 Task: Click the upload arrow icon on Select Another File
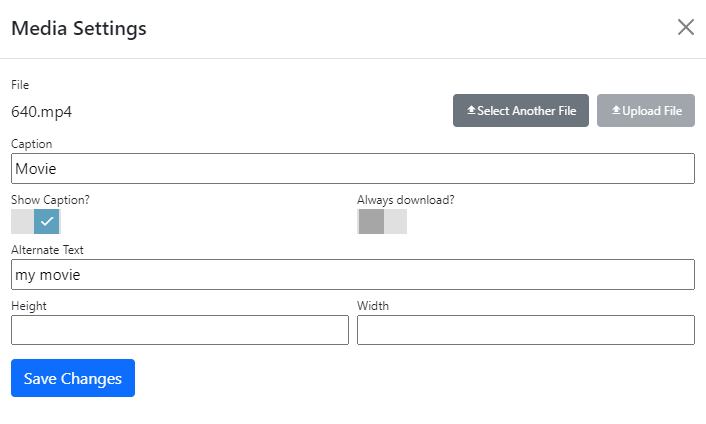[x=471, y=111]
